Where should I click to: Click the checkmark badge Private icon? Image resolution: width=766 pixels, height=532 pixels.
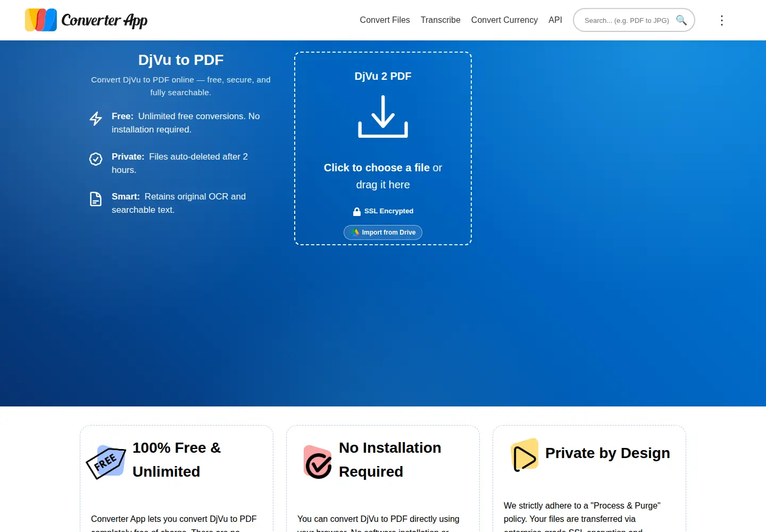pos(96,159)
